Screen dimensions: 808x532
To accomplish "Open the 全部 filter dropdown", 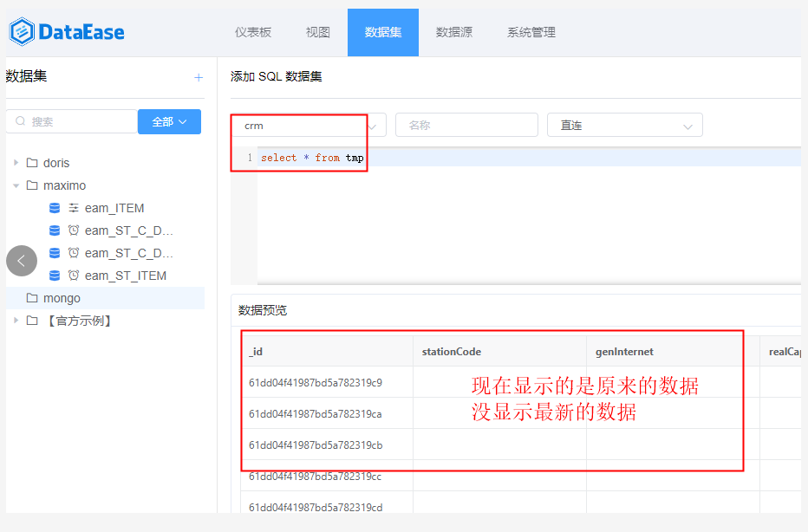I will coord(169,121).
